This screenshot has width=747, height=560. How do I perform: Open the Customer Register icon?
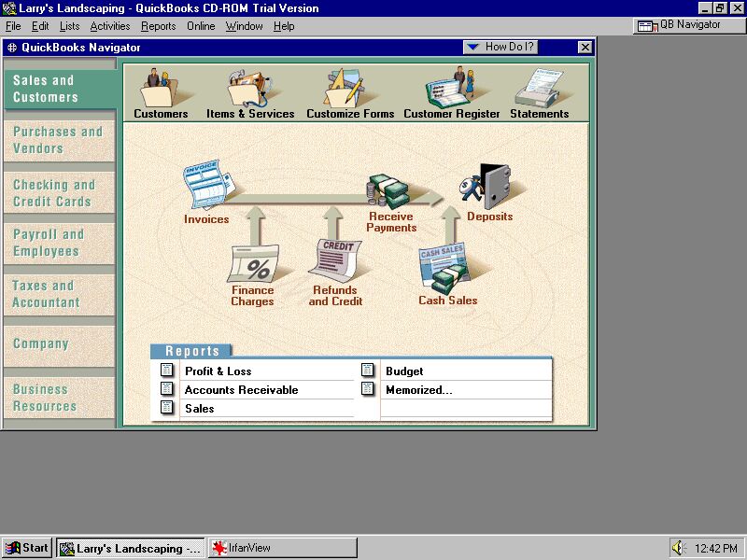[450, 87]
